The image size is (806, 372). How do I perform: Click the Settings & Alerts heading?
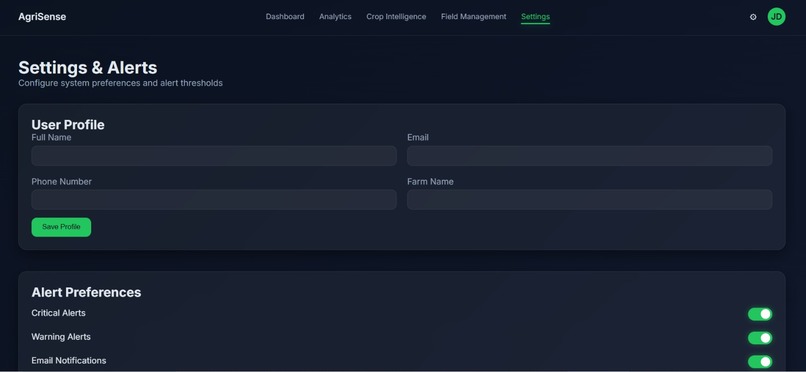point(88,68)
